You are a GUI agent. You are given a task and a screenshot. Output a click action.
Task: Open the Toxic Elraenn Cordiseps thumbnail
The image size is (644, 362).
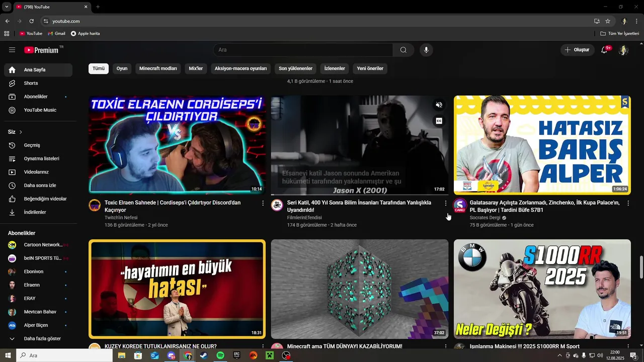[177, 145]
